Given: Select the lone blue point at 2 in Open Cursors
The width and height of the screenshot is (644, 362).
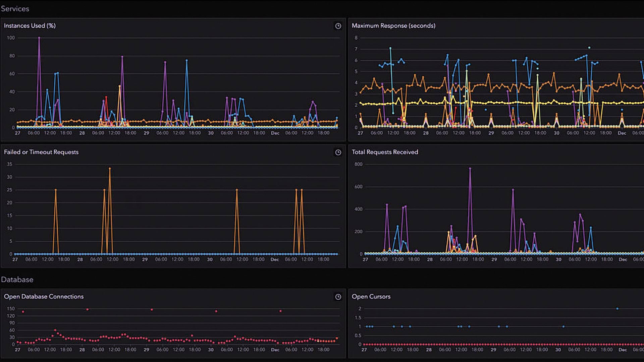Looking at the screenshot, I should click(617, 309).
